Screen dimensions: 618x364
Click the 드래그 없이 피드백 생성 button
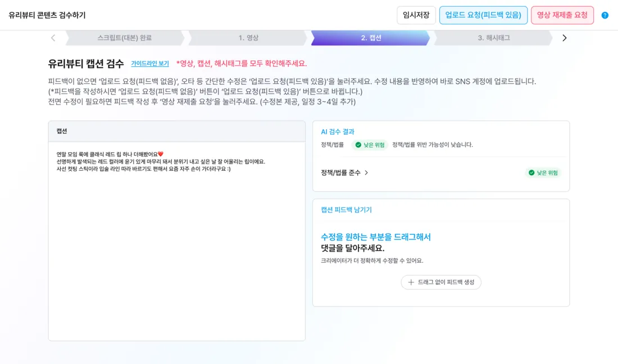441,282
